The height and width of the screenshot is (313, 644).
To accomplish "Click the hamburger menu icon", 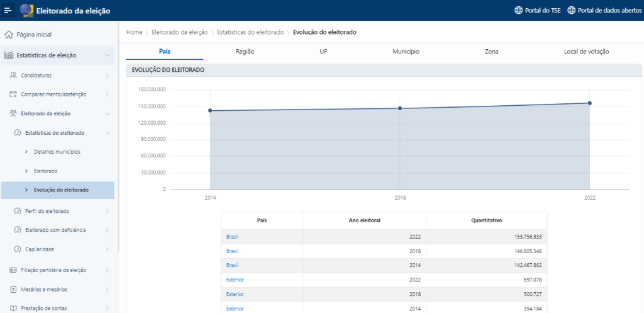I will point(8,10).
